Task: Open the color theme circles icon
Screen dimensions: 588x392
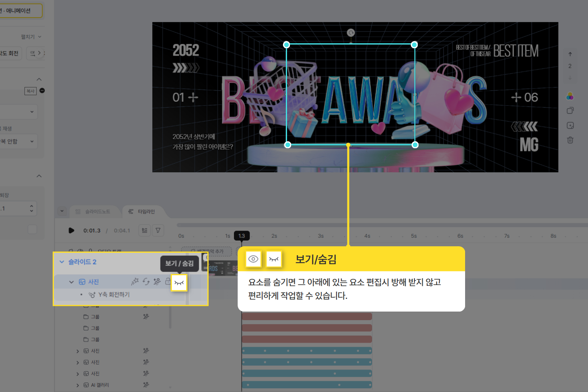Action: point(570,96)
